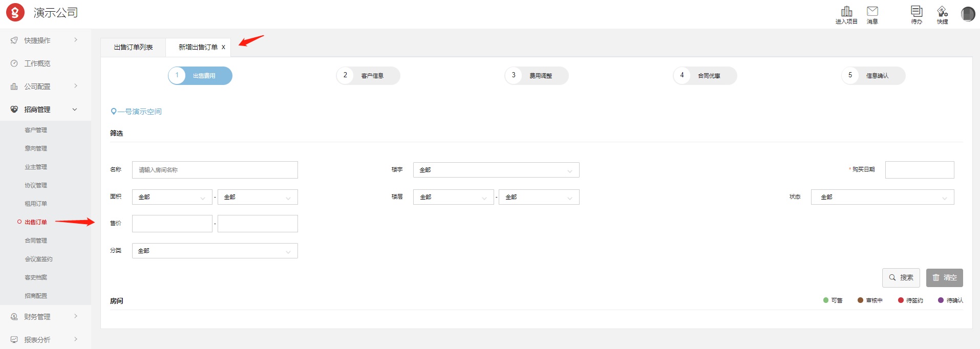The width and height of the screenshot is (980, 349).
Task: Open the 待办 to-do list icon
Action: point(916,12)
